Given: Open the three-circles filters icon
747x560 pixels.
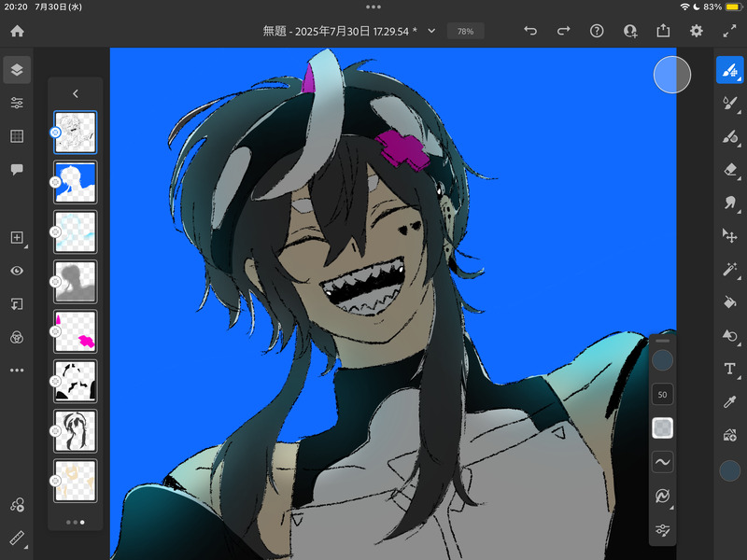Looking at the screenshot, I should [x=17, y=337].
